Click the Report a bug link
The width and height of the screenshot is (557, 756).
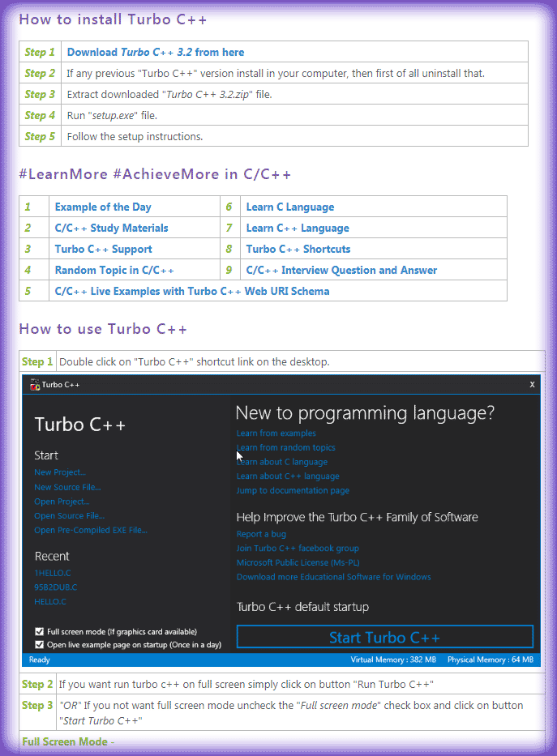261,534
